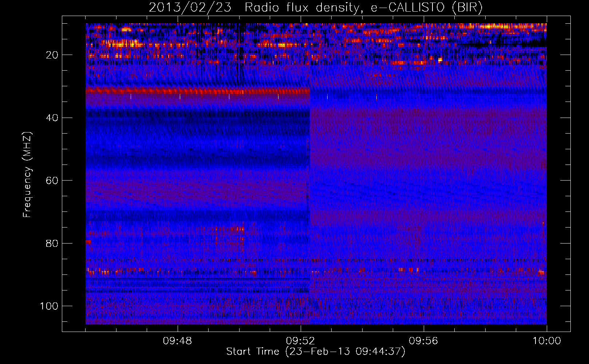Click the 09:56 time tick label

click(x=423, y=341)
